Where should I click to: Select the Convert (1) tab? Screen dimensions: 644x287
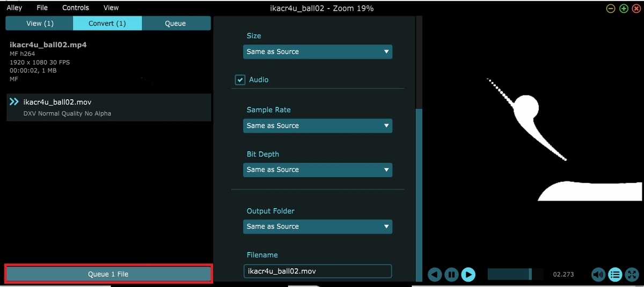107,23
